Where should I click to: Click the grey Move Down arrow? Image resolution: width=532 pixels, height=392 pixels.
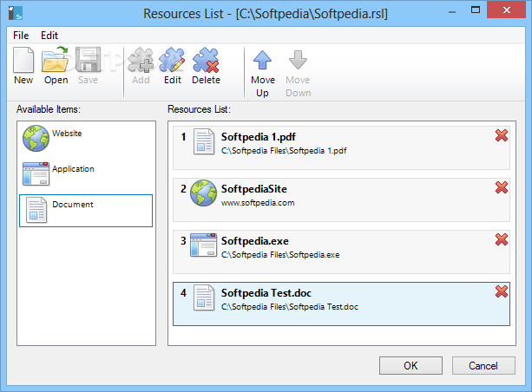[298, 60]
